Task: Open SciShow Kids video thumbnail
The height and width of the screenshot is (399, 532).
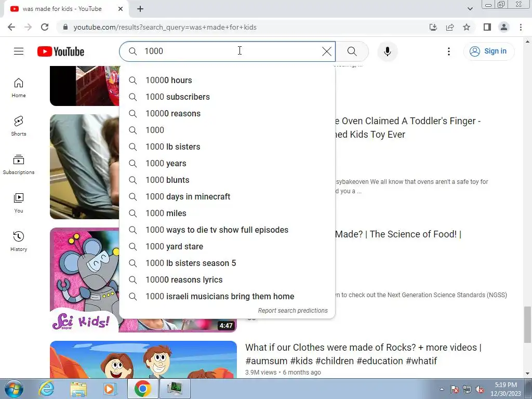Action: tap(143, 280)
